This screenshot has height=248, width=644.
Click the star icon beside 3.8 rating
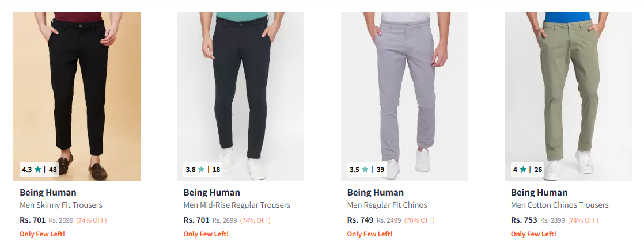point(201,170)
